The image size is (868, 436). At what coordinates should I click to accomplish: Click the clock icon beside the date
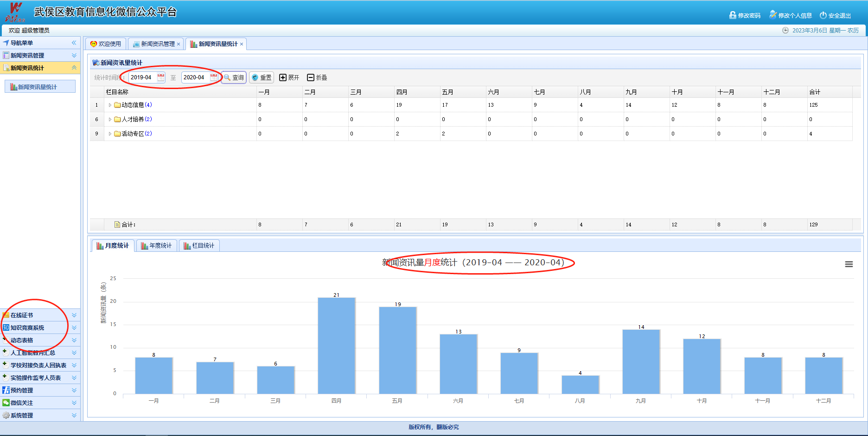coord(785,30)
